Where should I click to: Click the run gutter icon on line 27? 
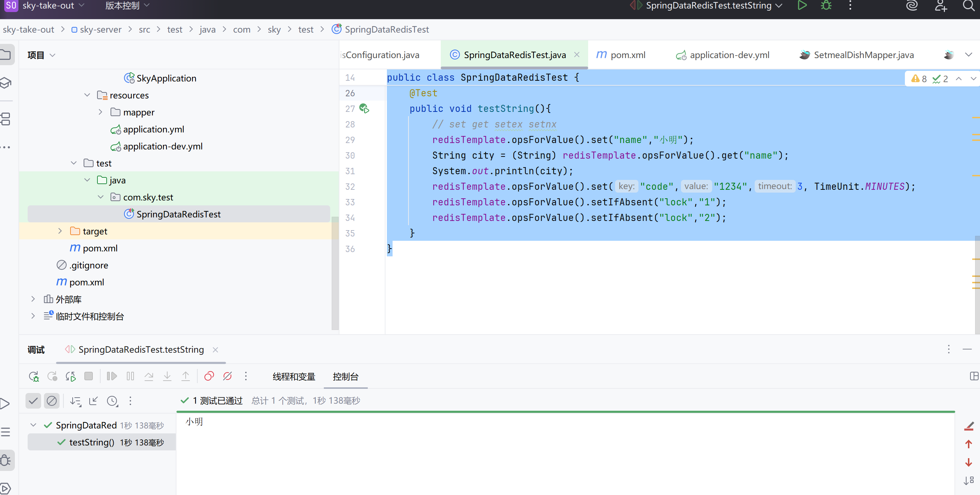(x=364, y=109)
